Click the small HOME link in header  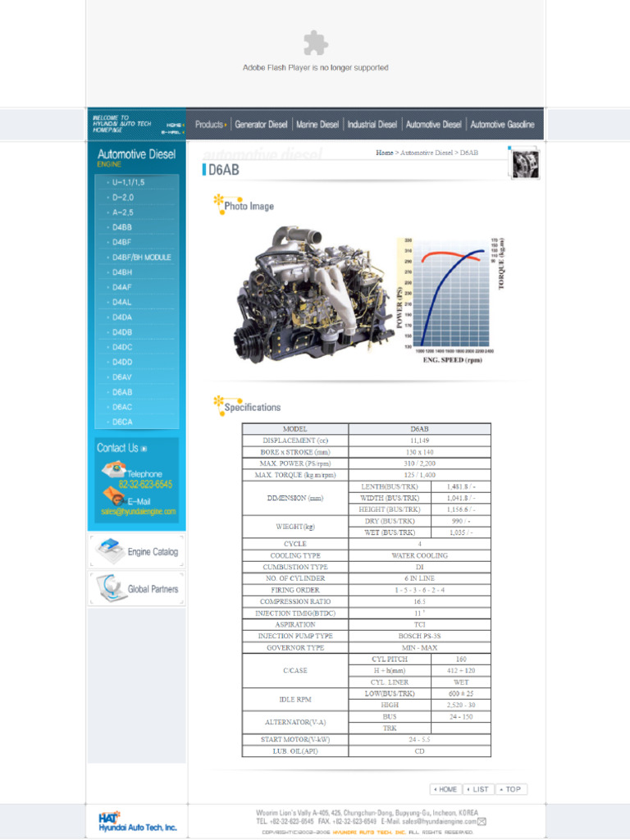click(175, 125)
